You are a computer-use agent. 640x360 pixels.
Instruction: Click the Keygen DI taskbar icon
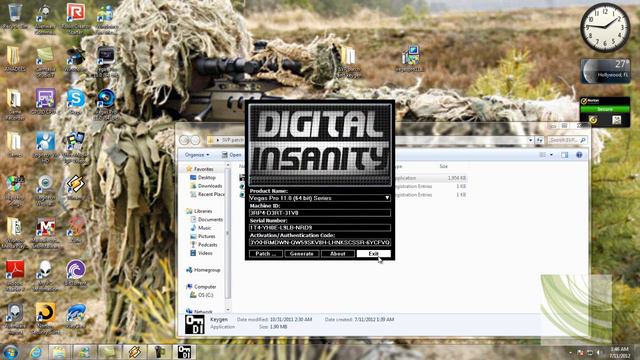pos(184,352)
